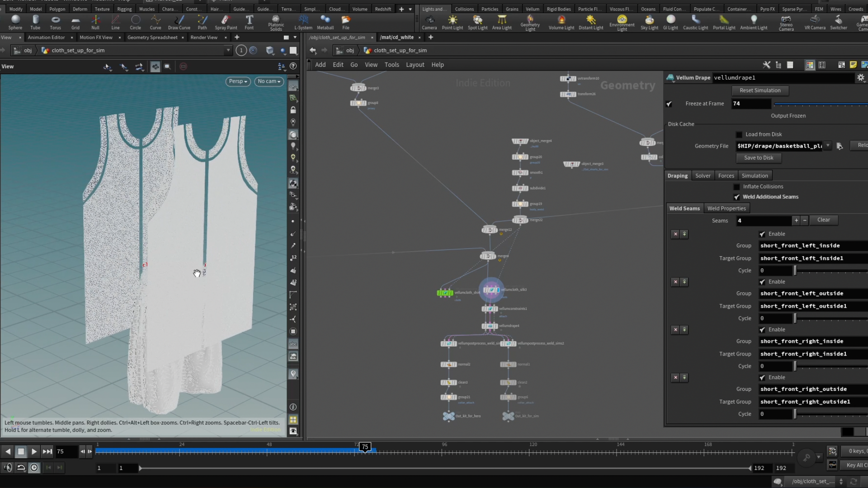Open the No cam camera dropdown
The image size is (868, 488).
(269, 81)
